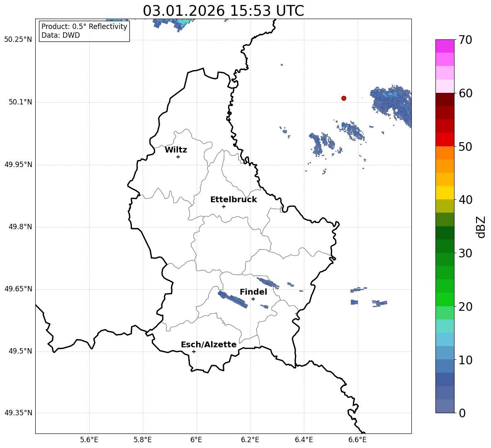Click the Esch/Alzette cross marker
491x448 pixels.
tap(194, 351)
